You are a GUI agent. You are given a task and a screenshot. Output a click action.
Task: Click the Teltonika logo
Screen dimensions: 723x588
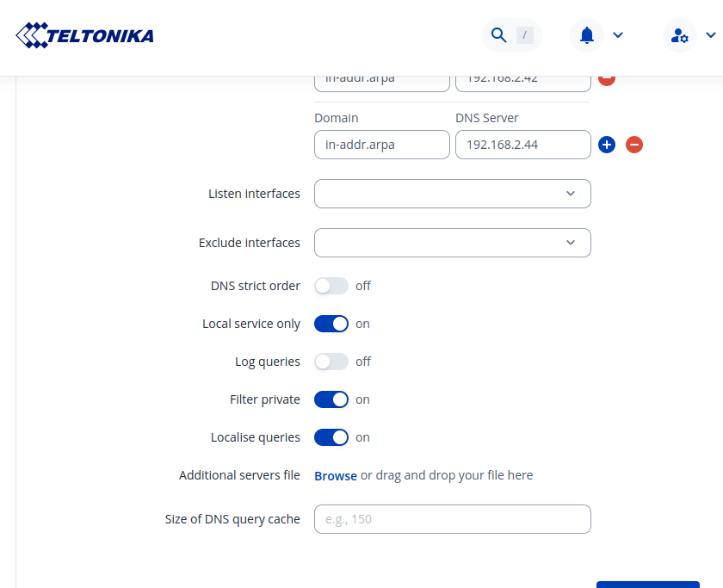(x=85, y=35)
